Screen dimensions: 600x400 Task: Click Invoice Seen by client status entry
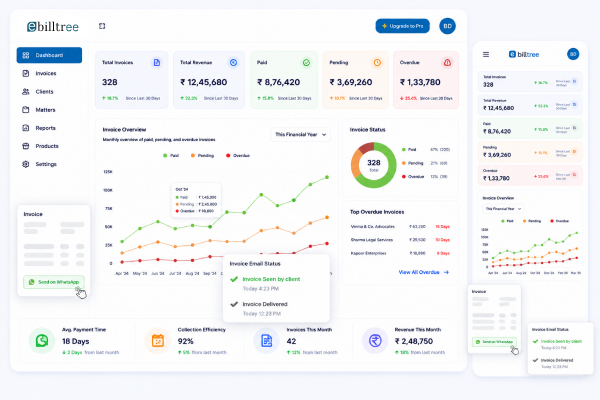pos(265,283)
